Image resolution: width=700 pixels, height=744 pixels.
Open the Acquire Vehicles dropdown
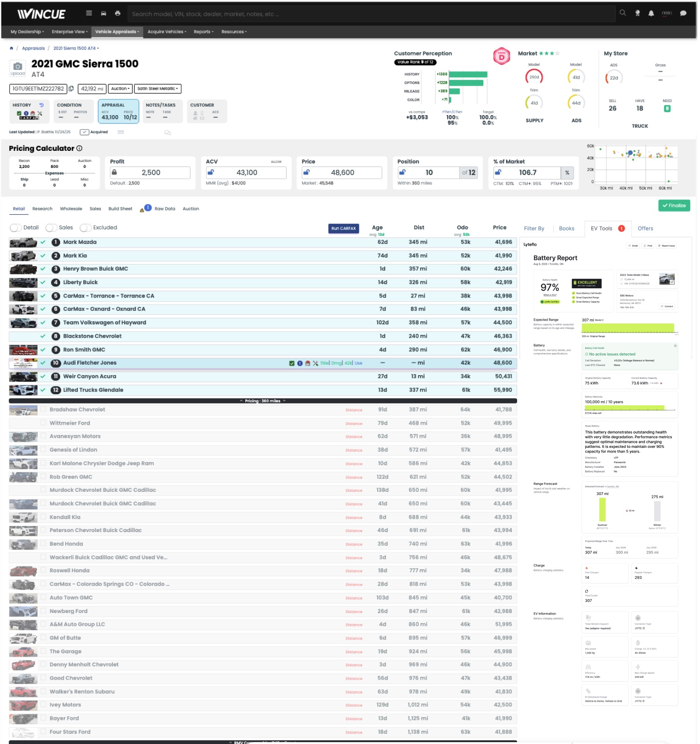[x=167, y=32]
